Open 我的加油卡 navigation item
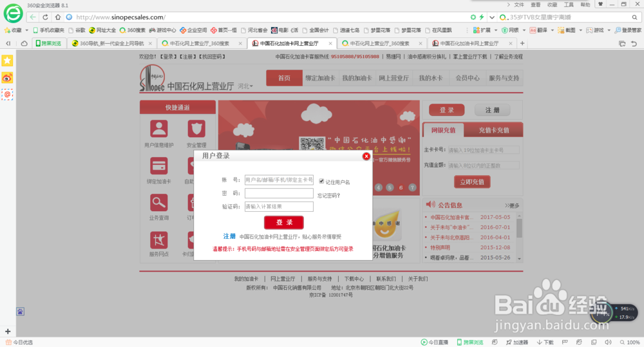 click(x=357, y=78)
